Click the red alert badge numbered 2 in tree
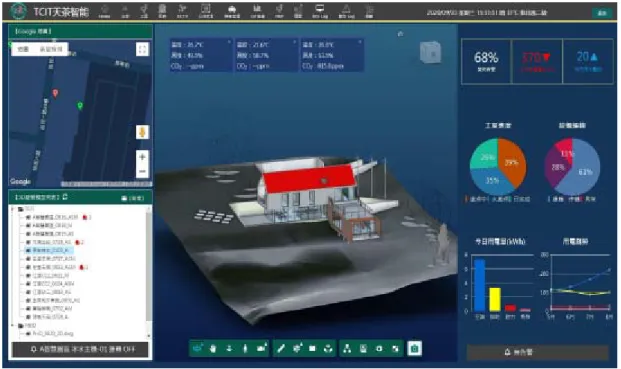The width and height of the screenshot is (621, 369). (x=80, y=242)
